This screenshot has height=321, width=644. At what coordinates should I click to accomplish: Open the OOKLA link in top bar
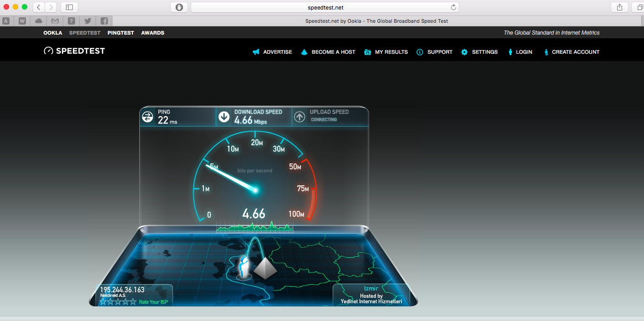(53, 33)
